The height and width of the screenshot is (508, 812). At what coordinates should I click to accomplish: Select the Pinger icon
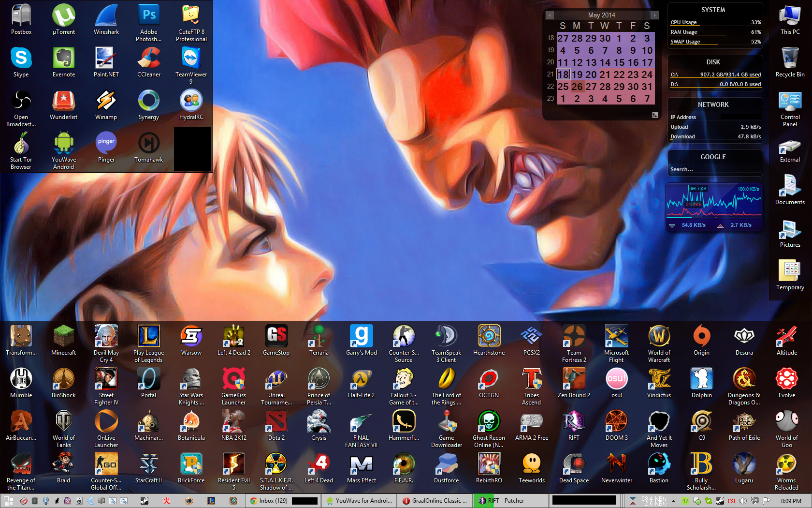106,147
